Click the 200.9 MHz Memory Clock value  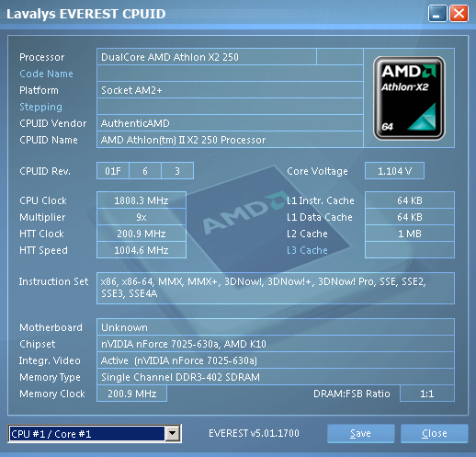[x=131, y=394]
